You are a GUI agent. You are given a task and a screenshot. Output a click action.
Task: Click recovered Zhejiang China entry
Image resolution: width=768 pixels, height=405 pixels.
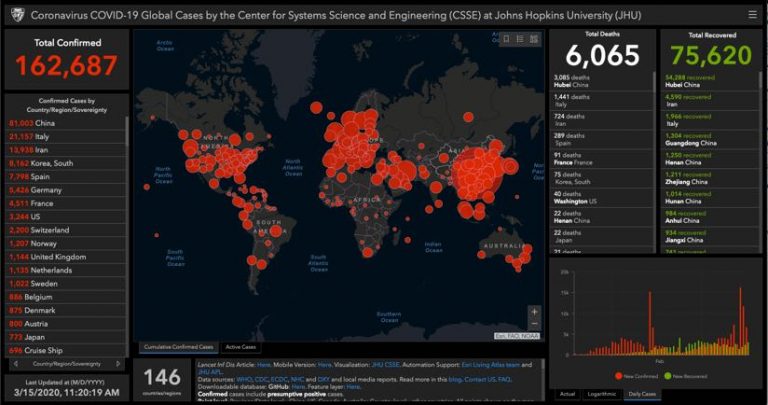(709, 178)
